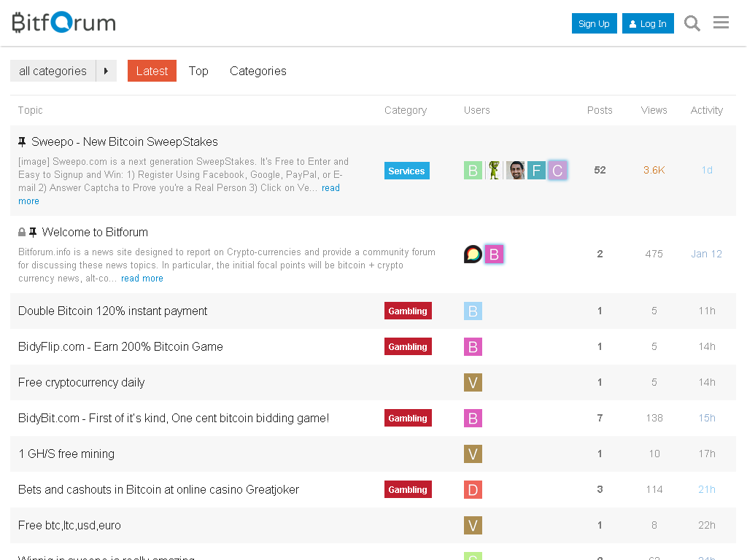Open purple C avatar on Sweepo topic
747x560 pixels.
(x=557, y=171)
